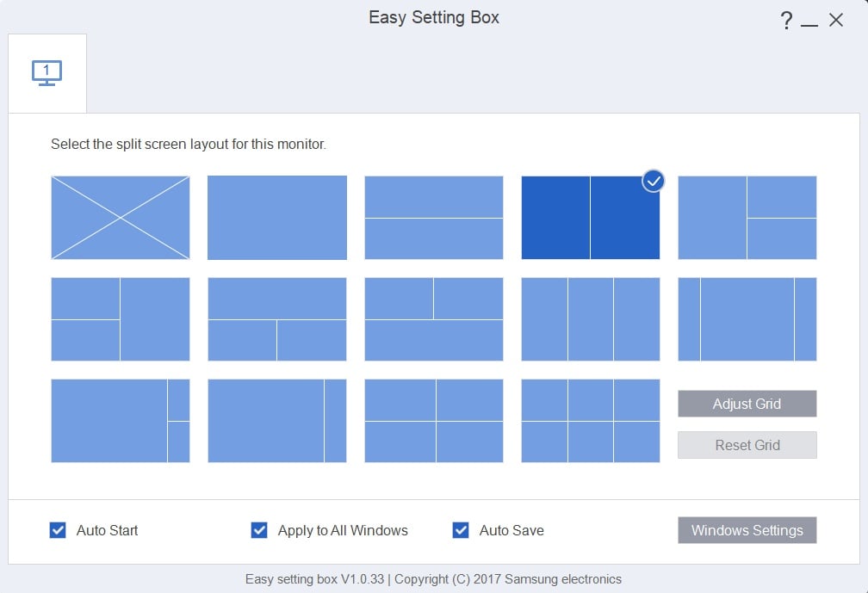
Task: Pick the six-cell grid layout
Action: click(591, 421)
